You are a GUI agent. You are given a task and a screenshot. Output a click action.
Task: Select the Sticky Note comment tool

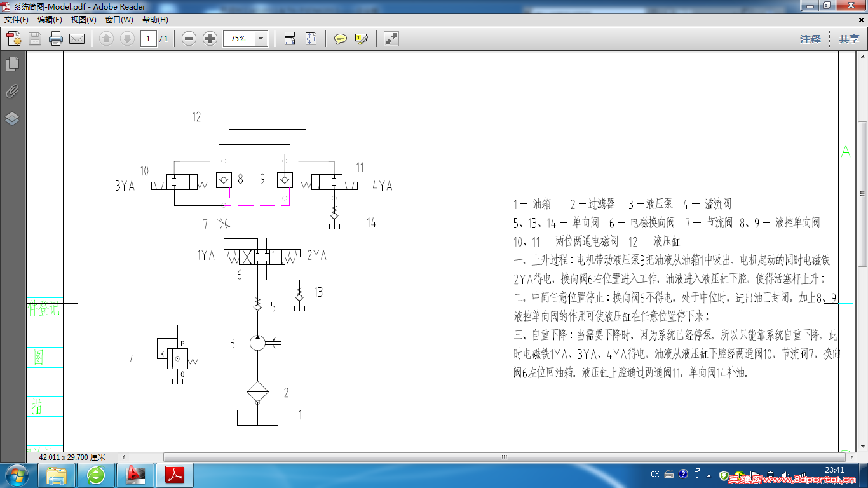[341, 38]
